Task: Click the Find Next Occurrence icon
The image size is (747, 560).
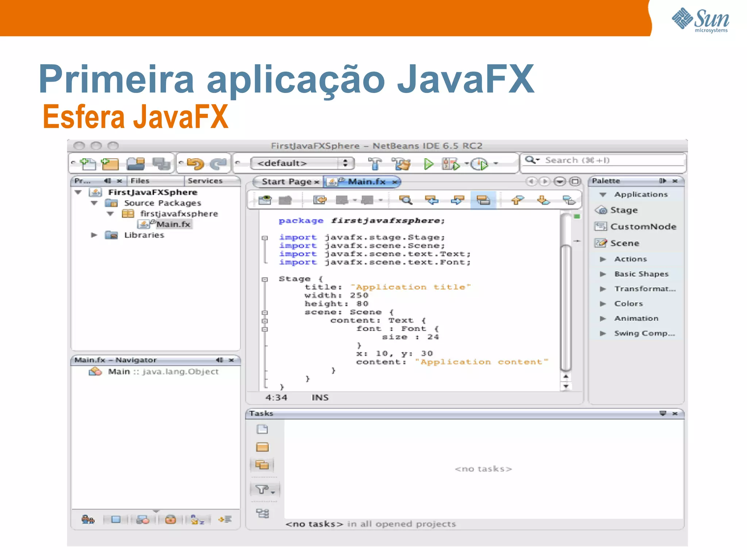Action: click(457, 200)
